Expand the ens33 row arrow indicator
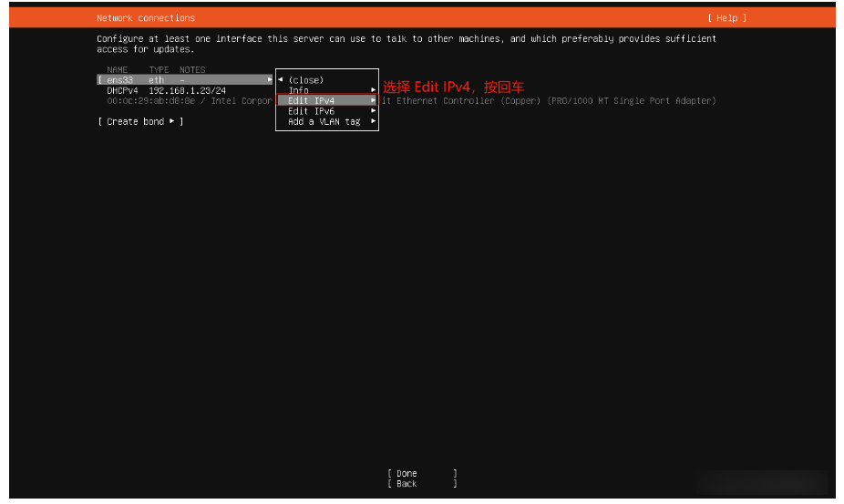This screenshot has height=504, width=844. point(270,80)
